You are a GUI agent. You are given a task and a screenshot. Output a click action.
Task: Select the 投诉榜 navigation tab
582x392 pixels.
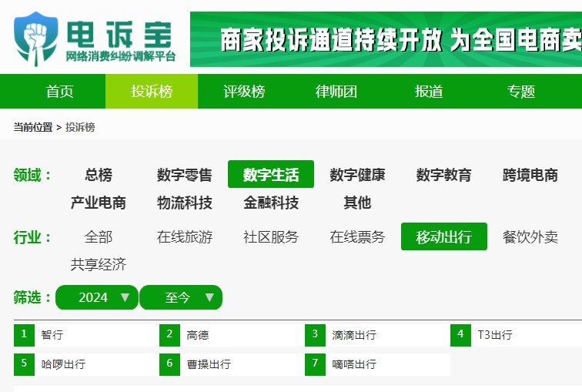152,92
